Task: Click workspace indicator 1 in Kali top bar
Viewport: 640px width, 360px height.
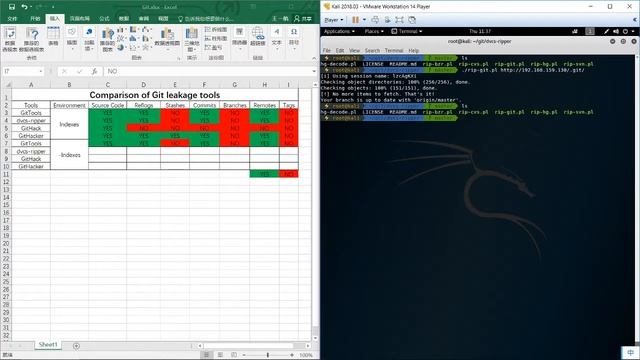Action: point(590,31)
